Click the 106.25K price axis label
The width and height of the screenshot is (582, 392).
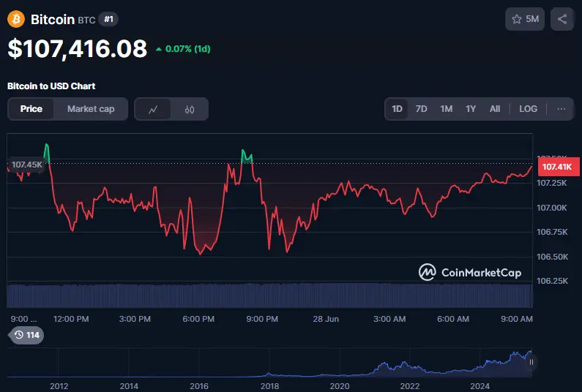click(x=552, y=281)
